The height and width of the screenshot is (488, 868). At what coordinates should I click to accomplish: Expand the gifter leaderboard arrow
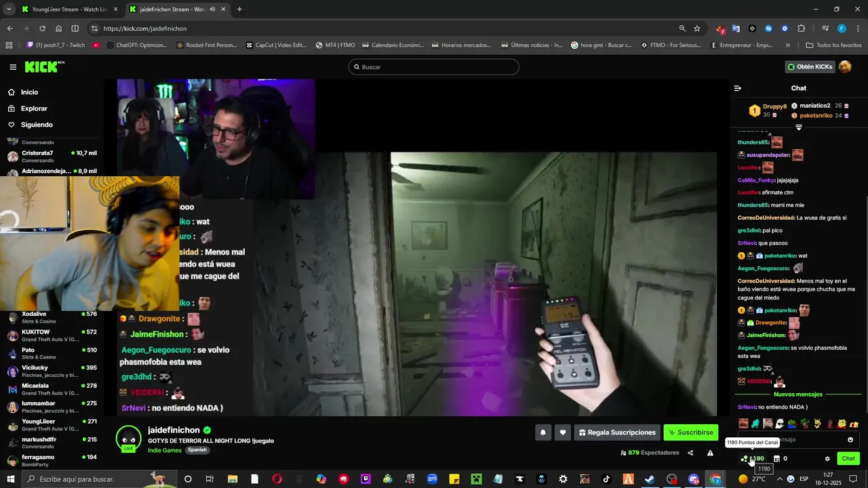pos(799,127)
